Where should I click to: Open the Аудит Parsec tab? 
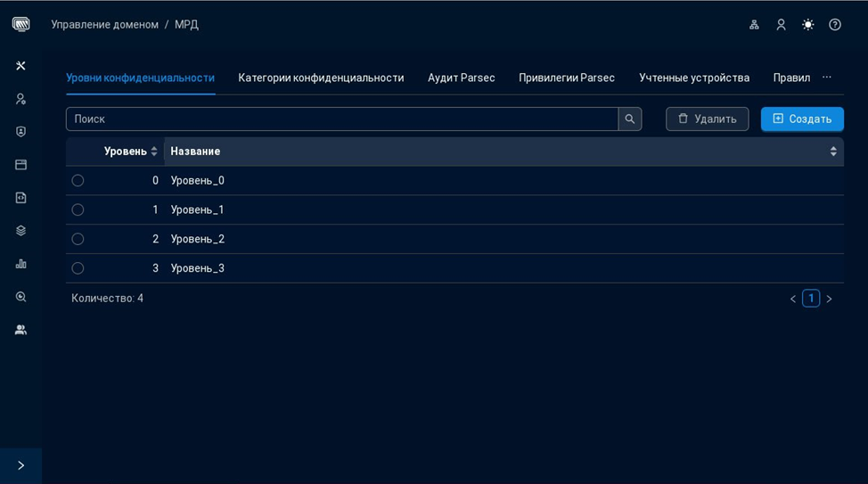pos(461,78)
